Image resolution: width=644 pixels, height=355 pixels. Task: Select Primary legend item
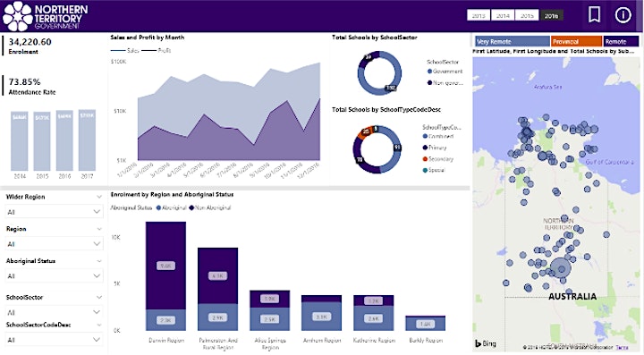(435, 148)
